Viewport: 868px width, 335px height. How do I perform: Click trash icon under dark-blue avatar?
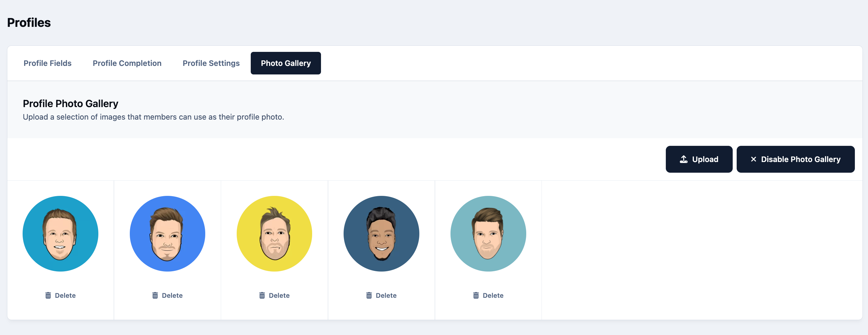tap(369, 295)
